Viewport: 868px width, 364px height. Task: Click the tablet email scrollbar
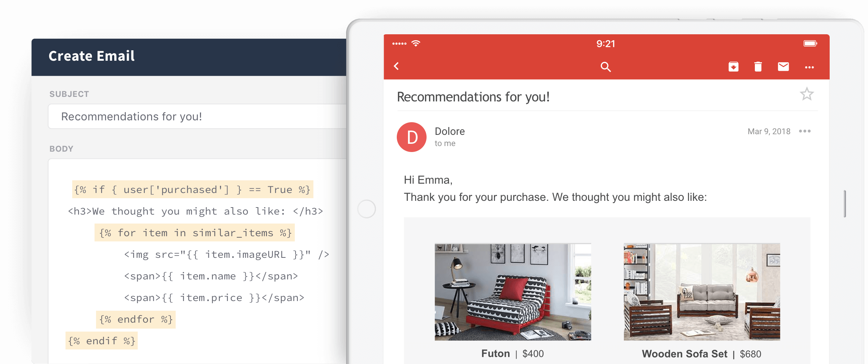[845, 204]
